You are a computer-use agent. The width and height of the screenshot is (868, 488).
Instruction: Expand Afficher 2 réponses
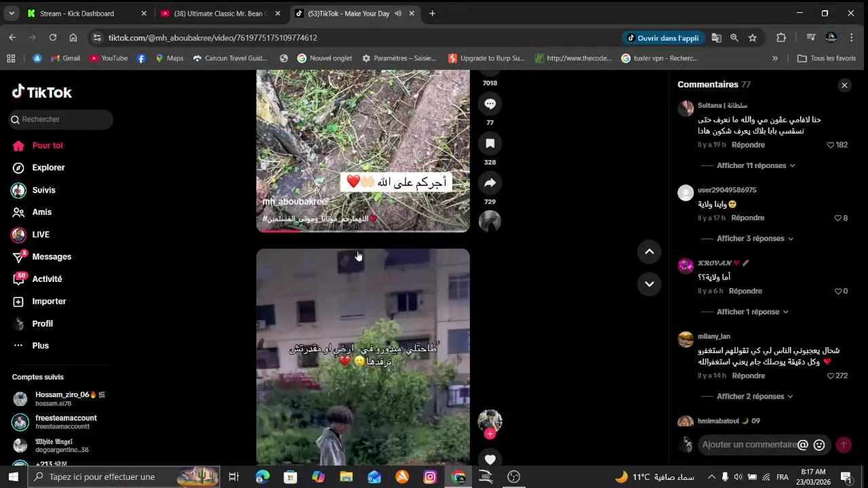pyautogui.click(x=755, y=396)
